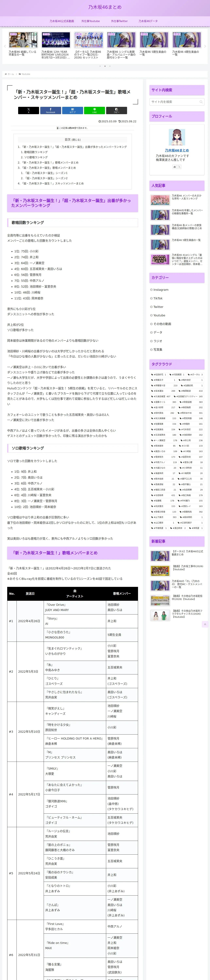Open carousel card ライブ一覧 セットリスト
The width and height of the screenshot is (210, 980).
pos(88,46)
